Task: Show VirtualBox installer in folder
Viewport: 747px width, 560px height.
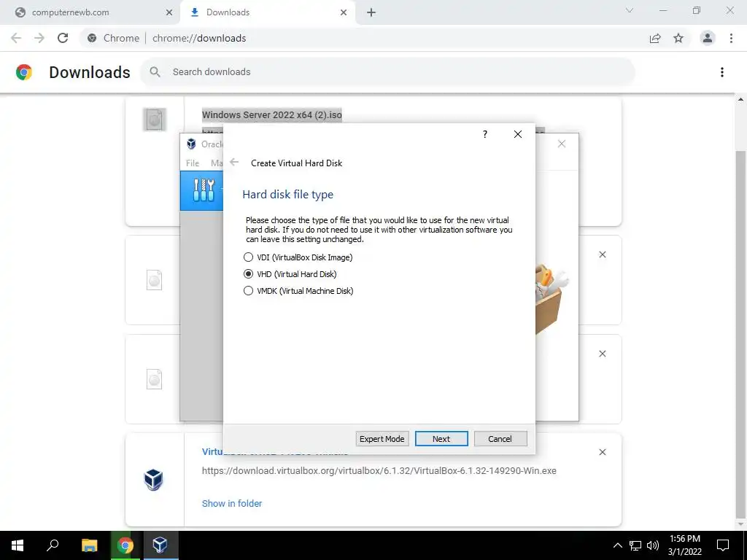Action: [232, 503]
